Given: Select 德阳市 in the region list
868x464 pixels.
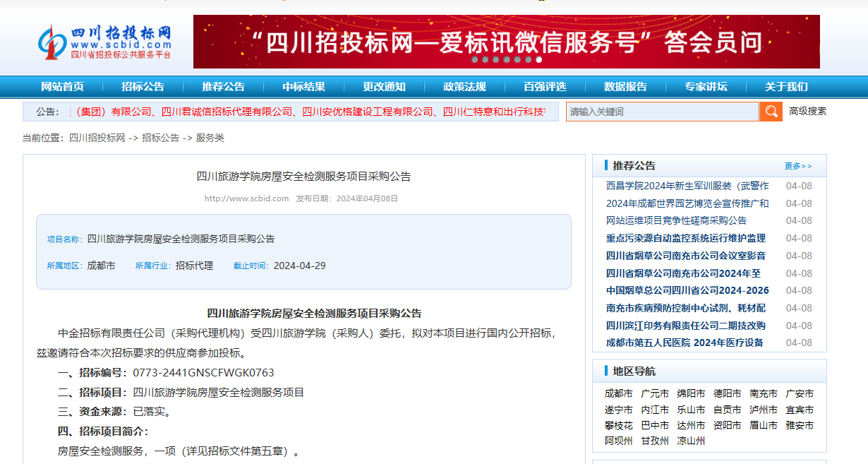Looking at the screenshot, I should [x=728, y=393].
